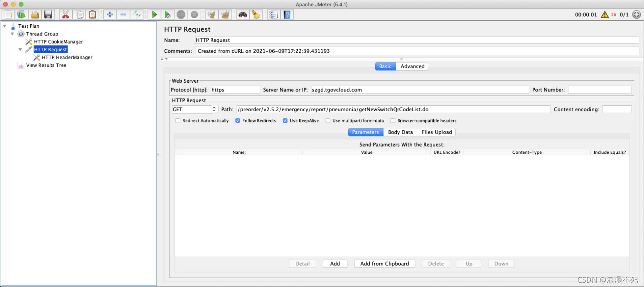Click the Delete parameter button
Image resolution: width=644 pixels, height=287 pixels.
click(436, 264)
